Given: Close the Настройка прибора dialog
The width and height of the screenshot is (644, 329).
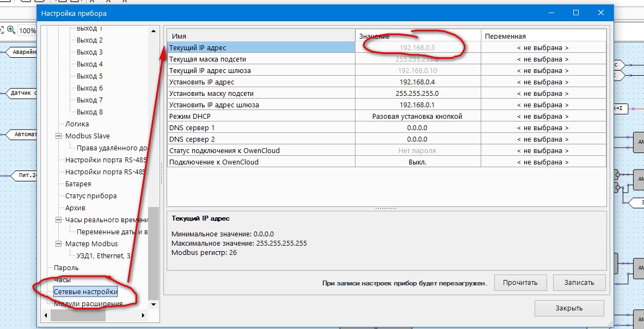Looking at the screenshot, I should (x=602, y=13).
